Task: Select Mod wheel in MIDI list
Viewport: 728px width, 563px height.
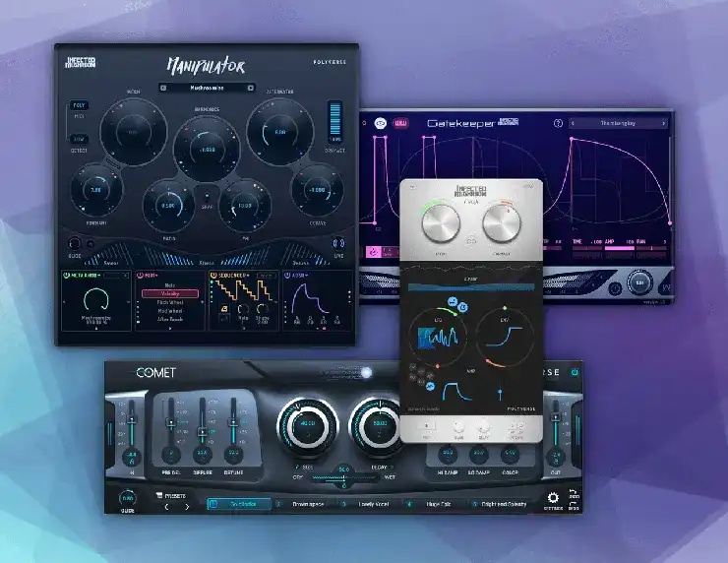Action: click(170, 311)
